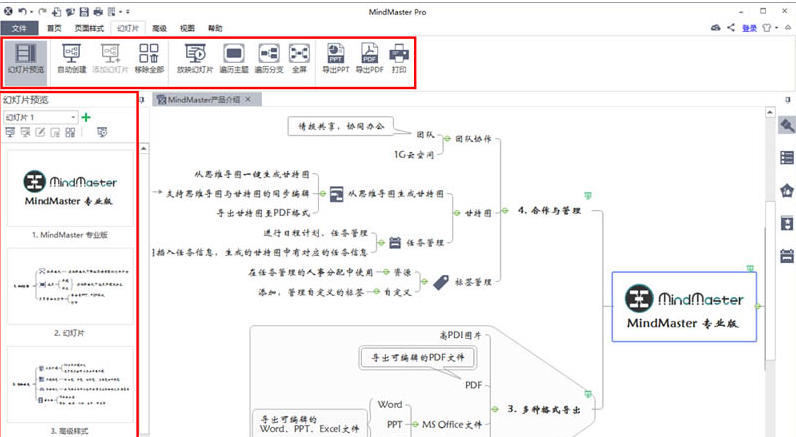Select slide 2 幻灯片 thumbnail
Viewport: 796px width, 437px height.
click(70, 286)
